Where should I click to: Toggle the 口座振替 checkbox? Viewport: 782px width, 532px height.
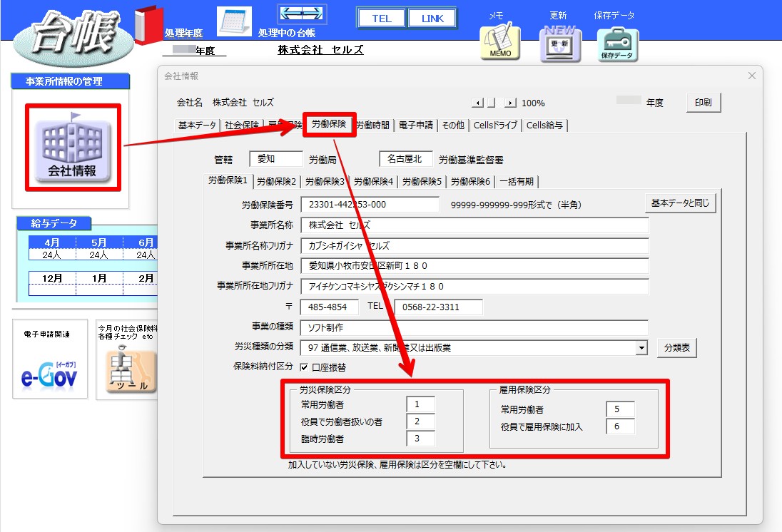coord(304,367)
